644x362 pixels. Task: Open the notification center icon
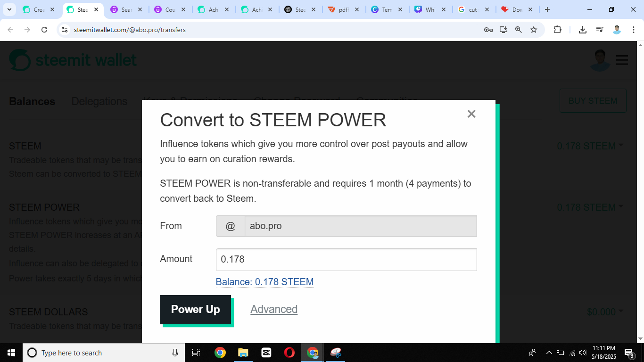click(629, 353)
